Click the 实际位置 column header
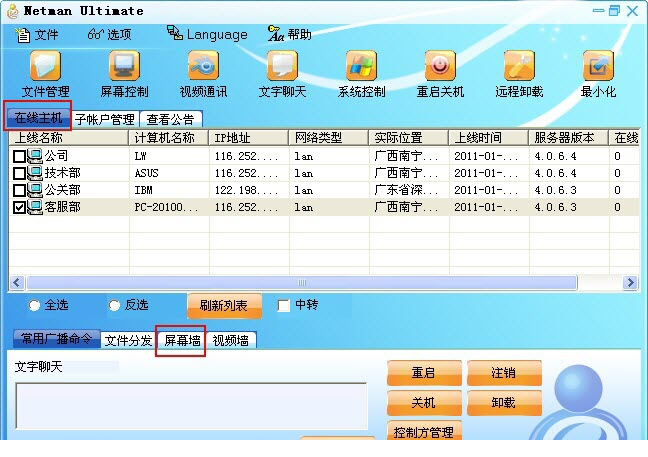Image resolution: width=648 pixels, height=457 pixels. click(409, 138)
